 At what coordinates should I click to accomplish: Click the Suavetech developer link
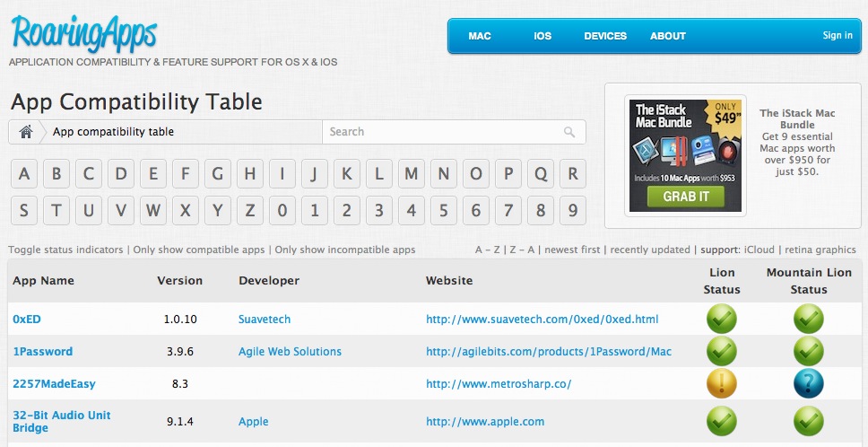(x=265, y=319)
